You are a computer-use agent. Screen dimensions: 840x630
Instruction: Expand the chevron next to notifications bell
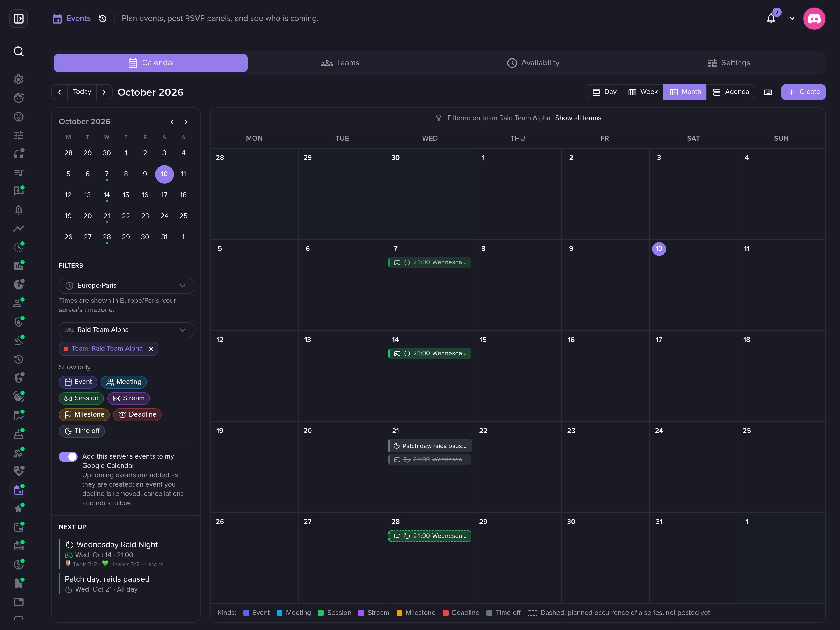point(792,19)
